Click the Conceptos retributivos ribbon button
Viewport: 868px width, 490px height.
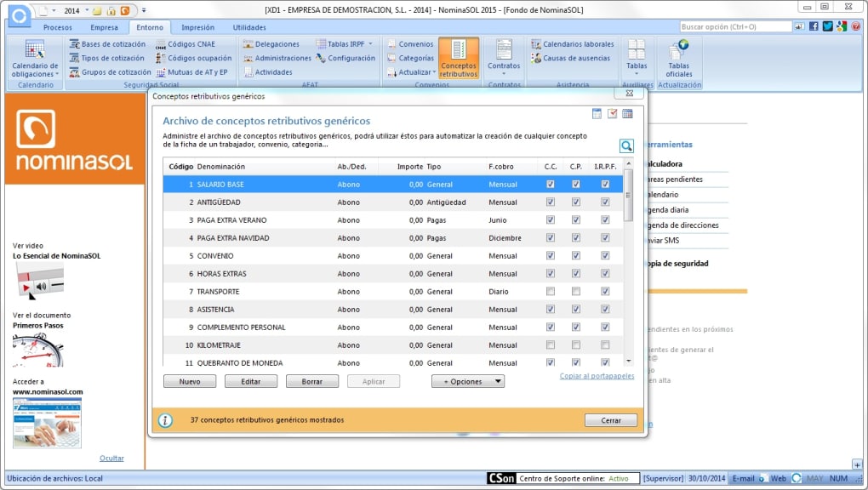pyautogui.click(x=459, y=58)
